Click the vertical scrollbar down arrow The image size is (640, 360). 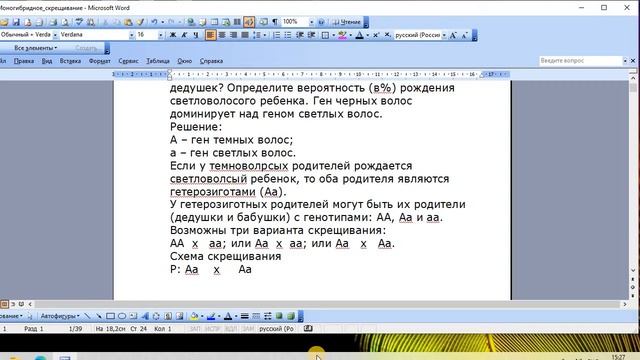[633, 270]
